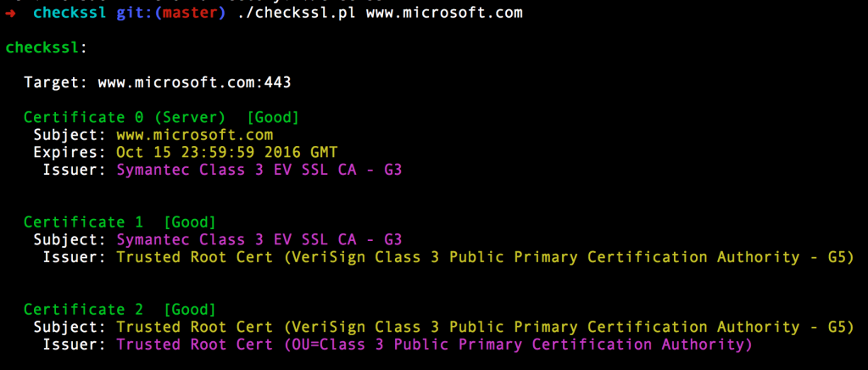Click the Certificate 2 heading
This screenshot has width=868, height=370.
[83, 309]
